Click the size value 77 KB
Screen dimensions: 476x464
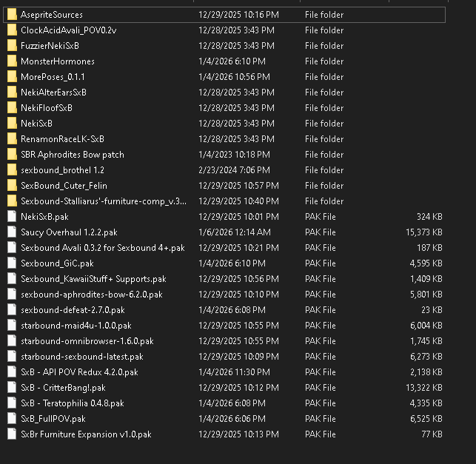432,434
